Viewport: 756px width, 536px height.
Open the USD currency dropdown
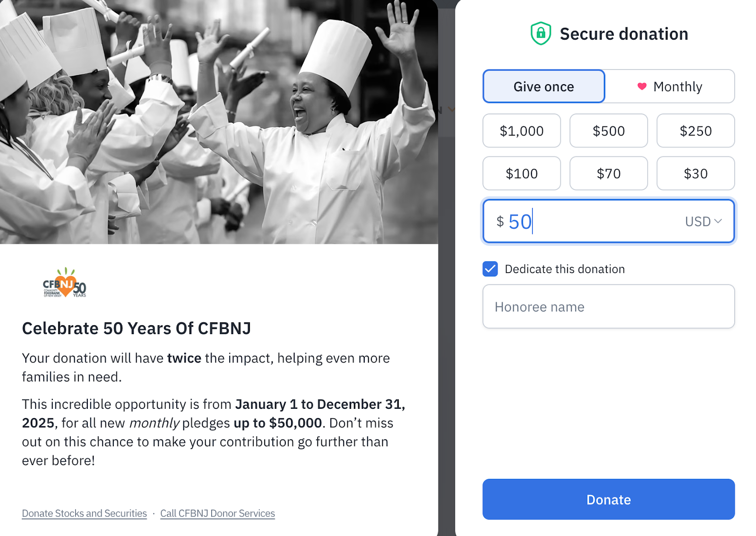point(704,221)
